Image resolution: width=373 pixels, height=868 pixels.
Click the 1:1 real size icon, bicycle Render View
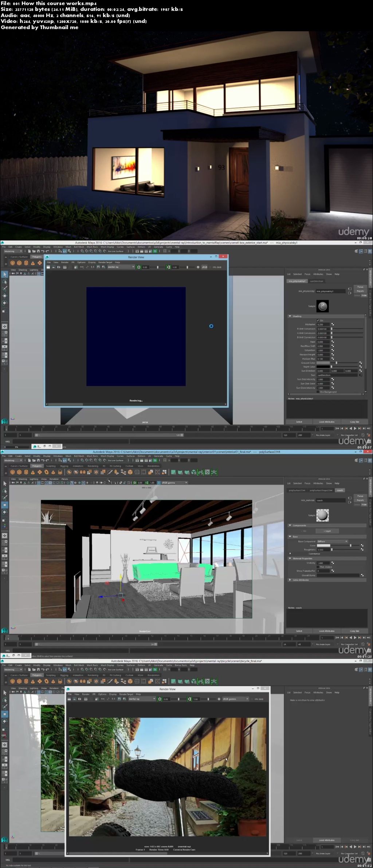(x=113, y=699)
